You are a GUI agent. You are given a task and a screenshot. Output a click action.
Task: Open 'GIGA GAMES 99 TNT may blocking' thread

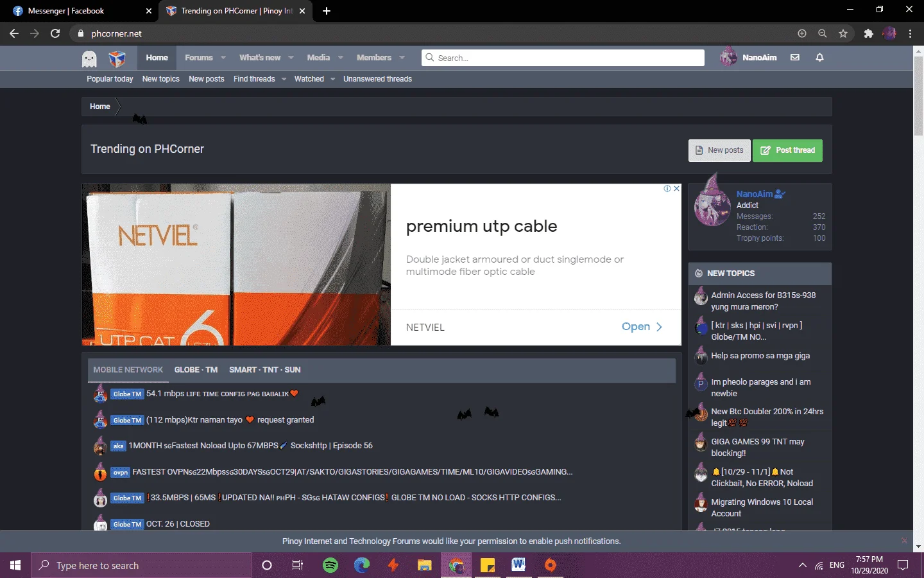pyautogui.click(x=757, y=448)
